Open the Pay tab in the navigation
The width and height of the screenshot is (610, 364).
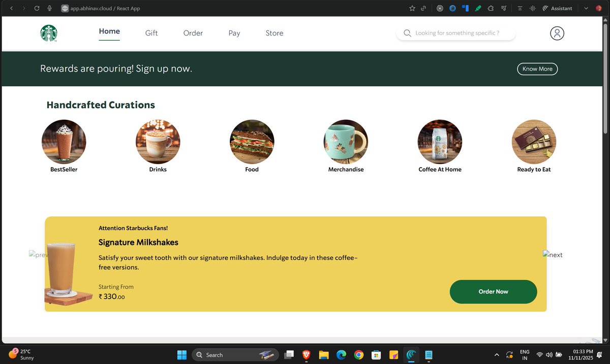tap(234, 33)
